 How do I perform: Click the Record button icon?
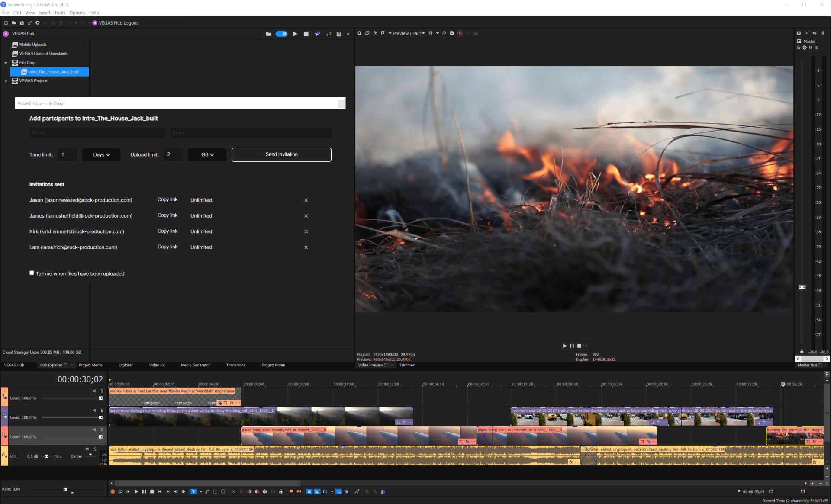(x=112, y=492)
